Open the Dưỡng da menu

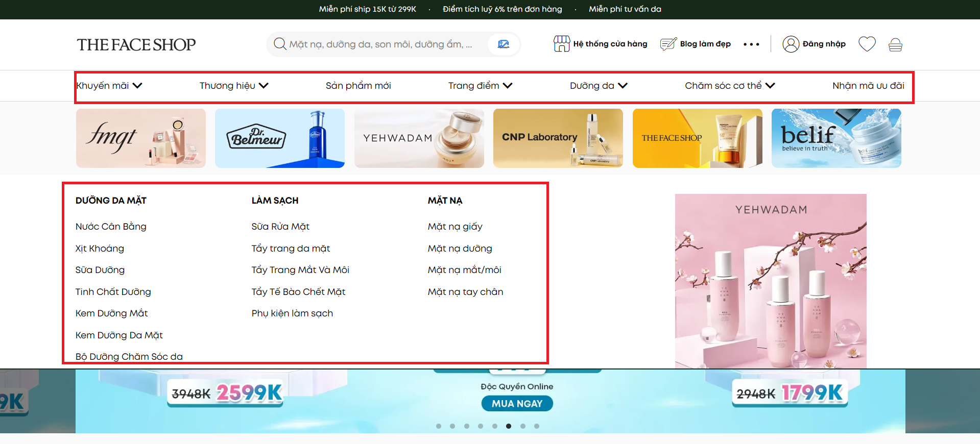[592, 86]
